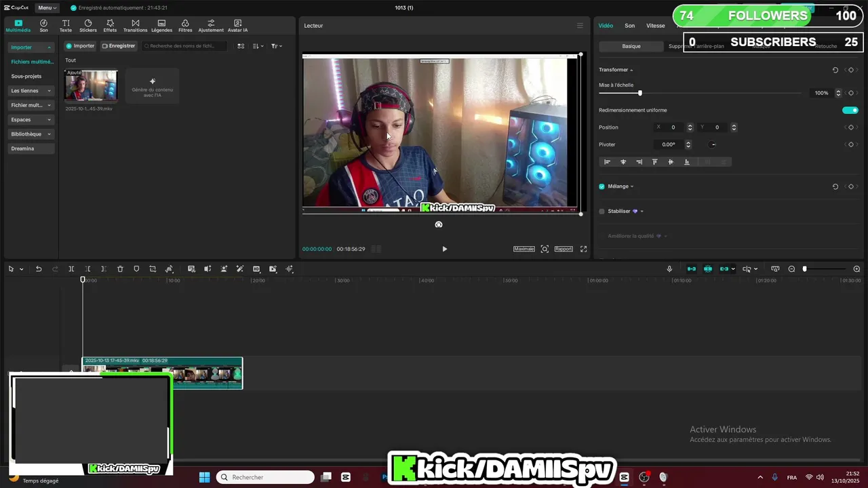Click the Windows Rechercher search box
Screen dimensions: 868x488
pyautogui.click(x=265, y=477)
